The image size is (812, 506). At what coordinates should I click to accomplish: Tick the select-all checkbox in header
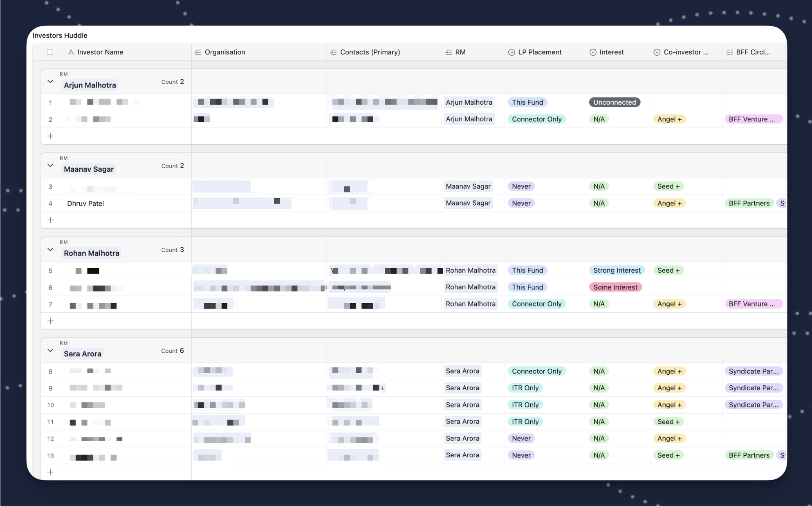[50, 52]
